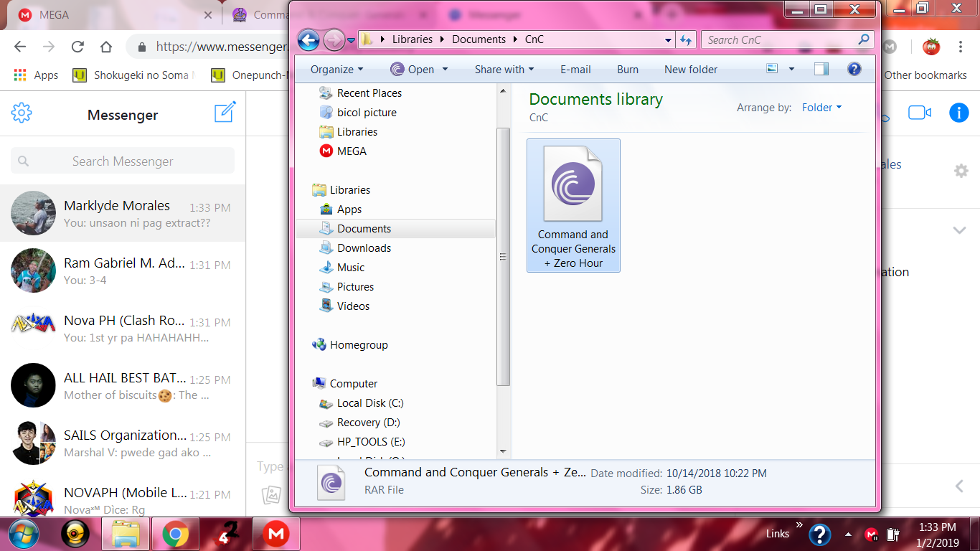The image size is (980, 551).
Task: Switch to the MEGA browser tab
Action: [x=113, y=15]
